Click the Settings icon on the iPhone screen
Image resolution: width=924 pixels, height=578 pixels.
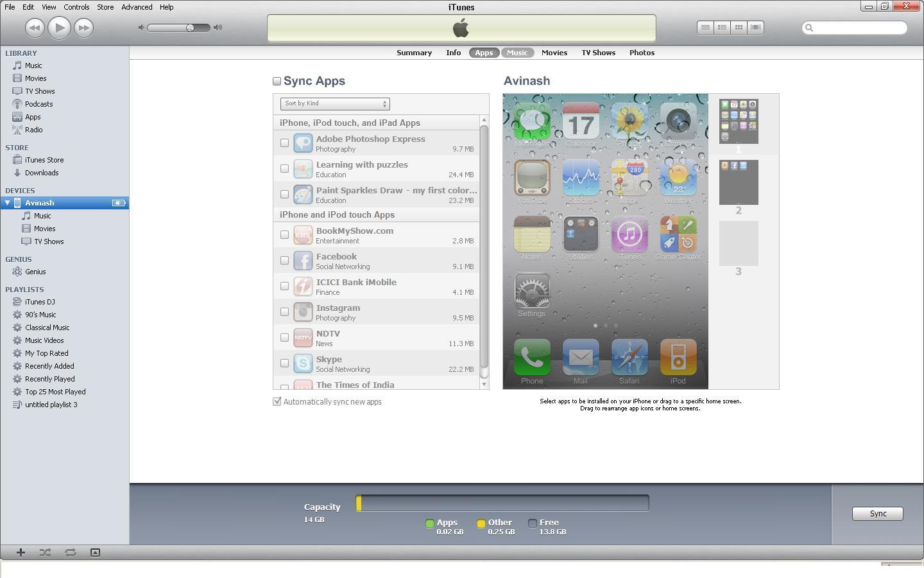pos(532,291)
